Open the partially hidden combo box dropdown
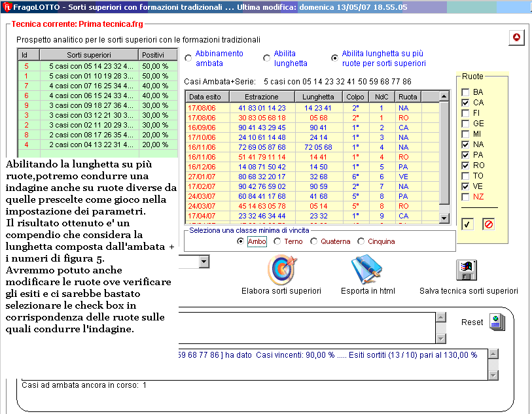This screenshot has height=414, width=532. pos(204,262)
